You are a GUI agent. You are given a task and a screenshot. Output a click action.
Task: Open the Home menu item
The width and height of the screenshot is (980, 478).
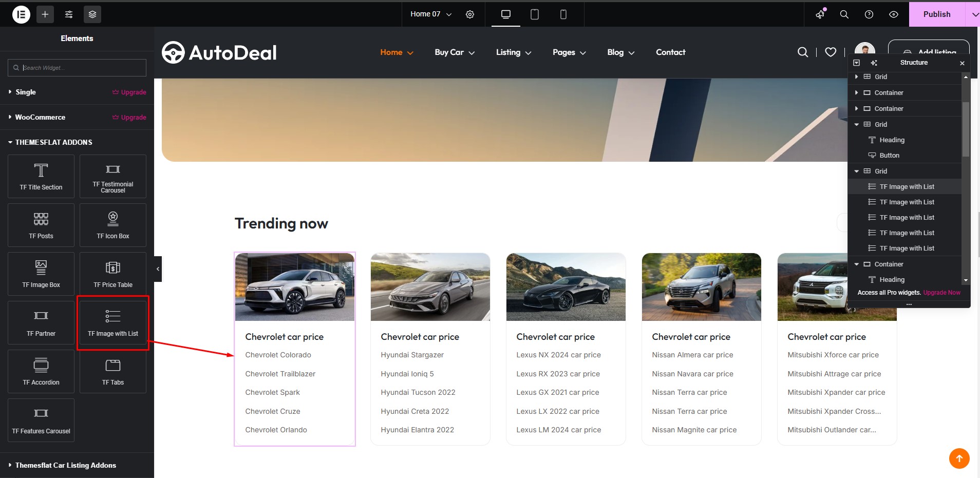tap(397, 52)
